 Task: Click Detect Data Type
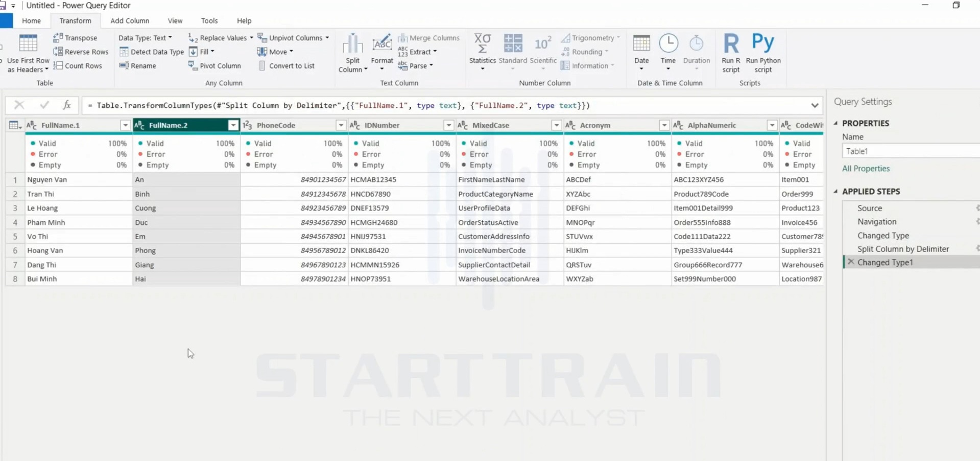click(x=151, y=52)
